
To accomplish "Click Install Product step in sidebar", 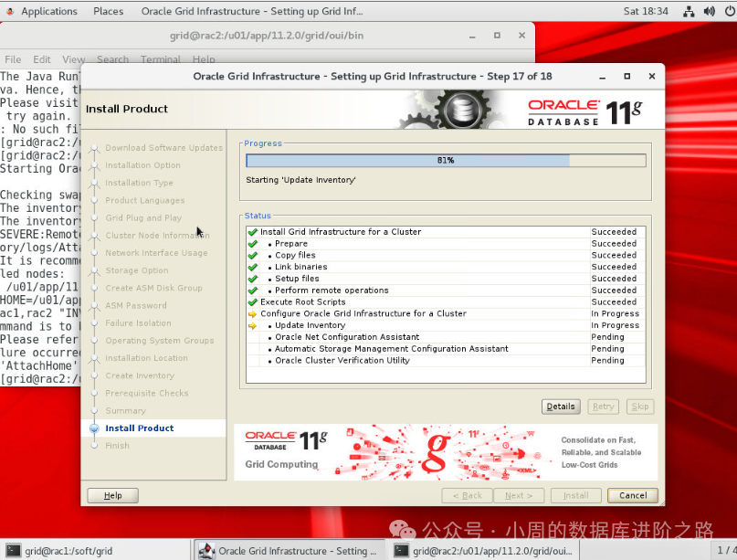I will coord(139,428).
